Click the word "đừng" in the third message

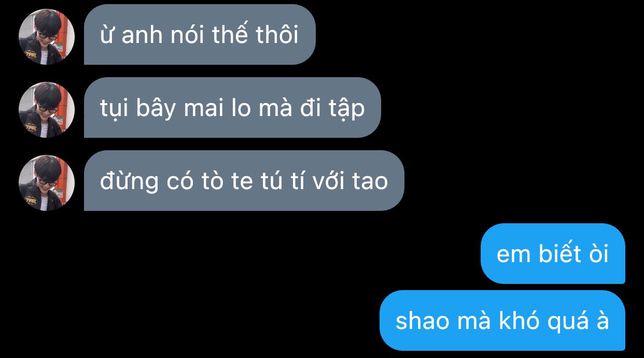129,182
